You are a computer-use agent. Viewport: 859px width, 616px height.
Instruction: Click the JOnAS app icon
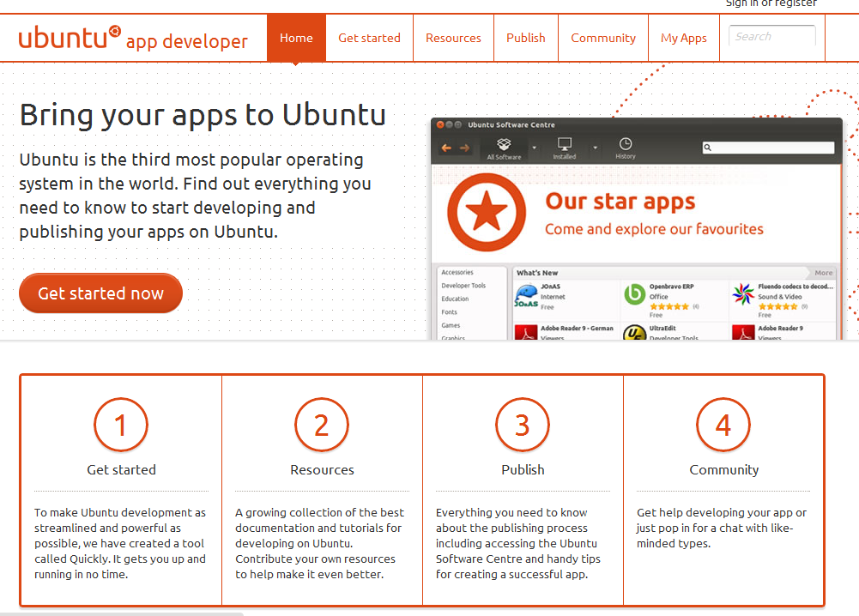526,296
